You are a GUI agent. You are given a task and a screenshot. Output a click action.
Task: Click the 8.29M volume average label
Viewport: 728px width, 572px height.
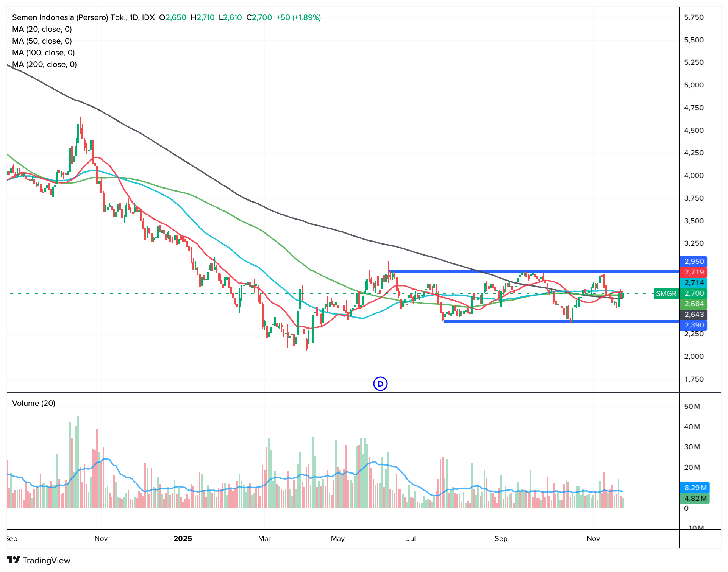[x=695, y=488]
